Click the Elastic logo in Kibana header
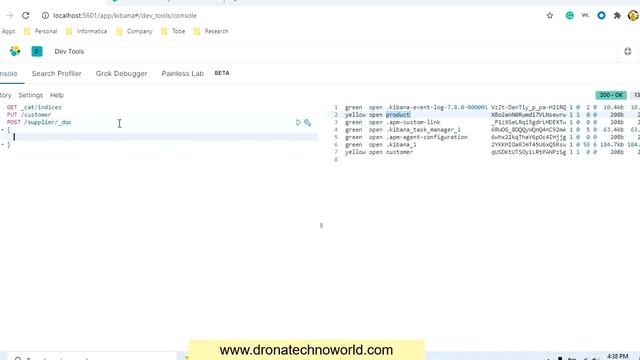Viewport: 640px width, 360px height. 15,51
